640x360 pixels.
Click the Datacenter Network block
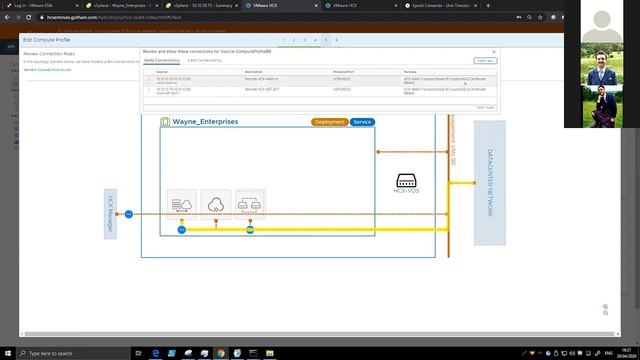490,183
